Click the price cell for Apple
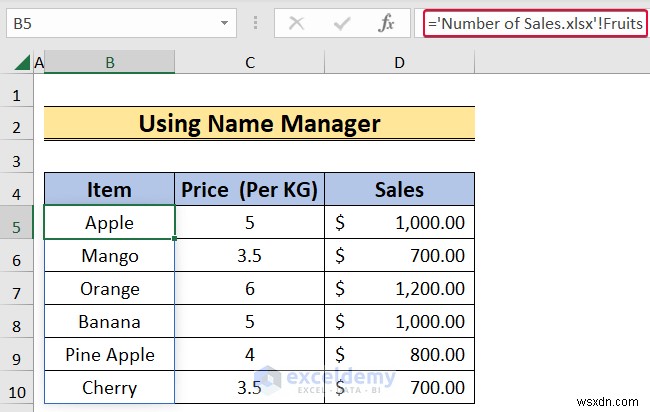Image resolution: width=650 pixels, height=412 pixels. pyautogui.click(x=250, y=223)
